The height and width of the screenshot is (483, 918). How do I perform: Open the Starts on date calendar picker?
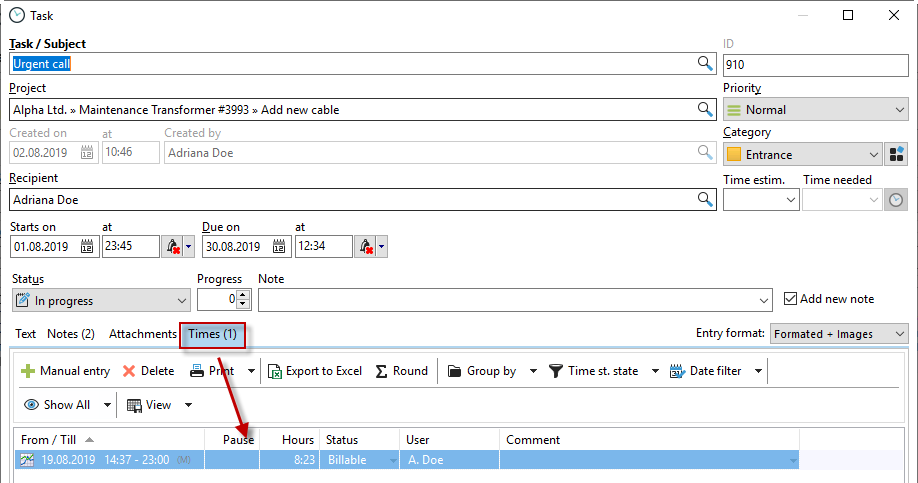pyautogui.click(x=87, y=246)
